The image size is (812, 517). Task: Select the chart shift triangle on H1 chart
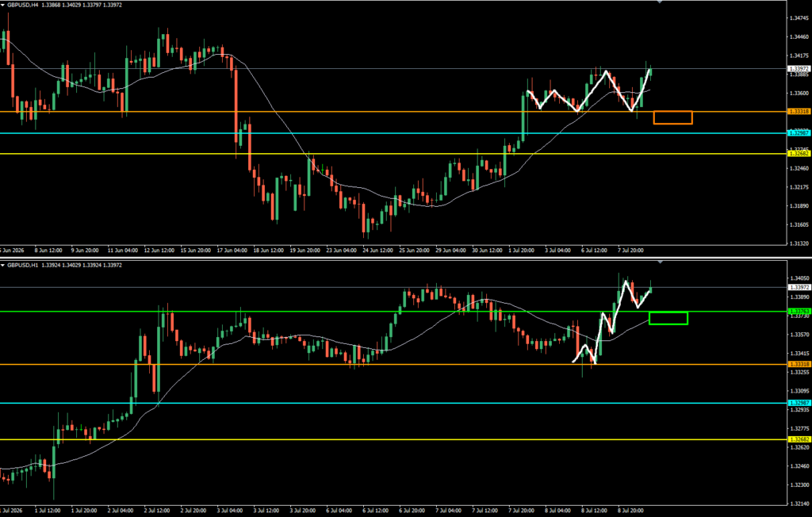(x=659, y=262)
